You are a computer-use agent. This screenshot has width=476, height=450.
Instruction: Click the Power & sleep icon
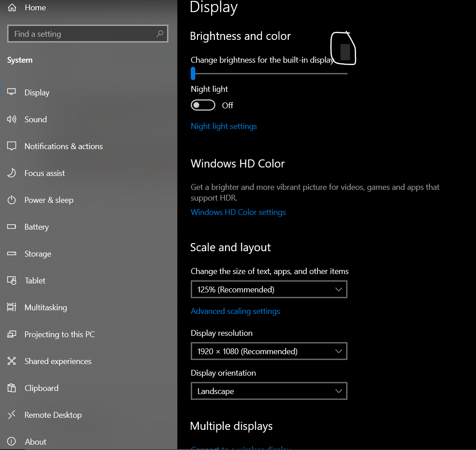pos(12,200)
